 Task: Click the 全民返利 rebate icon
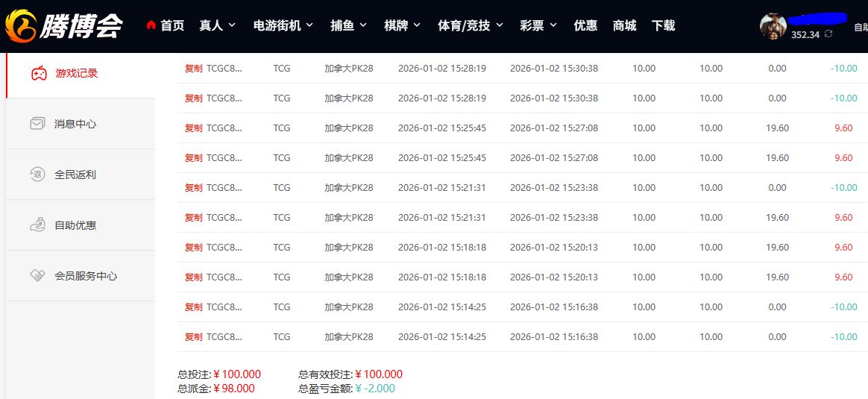(x=37, y=175)
